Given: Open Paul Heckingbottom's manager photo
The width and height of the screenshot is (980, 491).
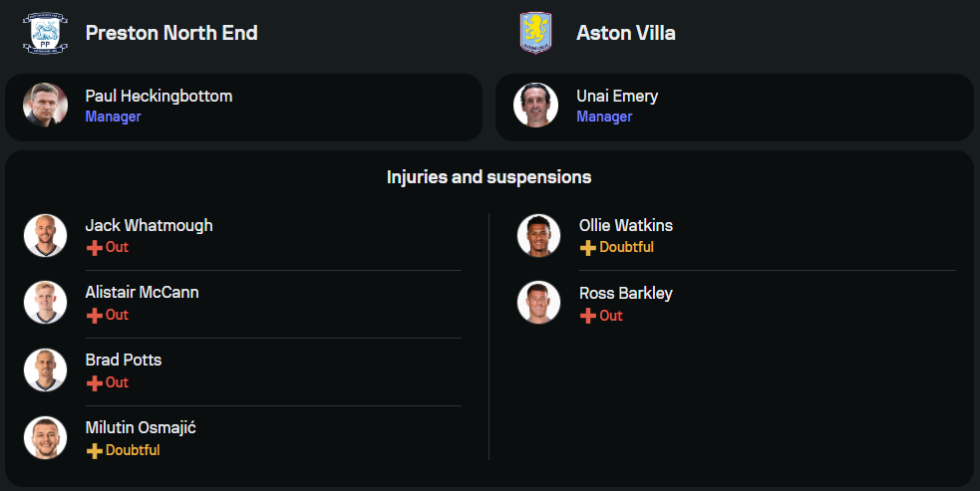Looking at the screenshot, I should point(45,105).
